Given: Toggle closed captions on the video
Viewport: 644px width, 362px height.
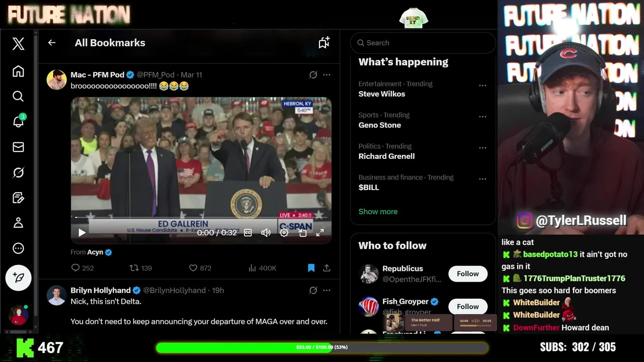Looking at the screenshot, I should pyautogui.click(x=248, y=233).
